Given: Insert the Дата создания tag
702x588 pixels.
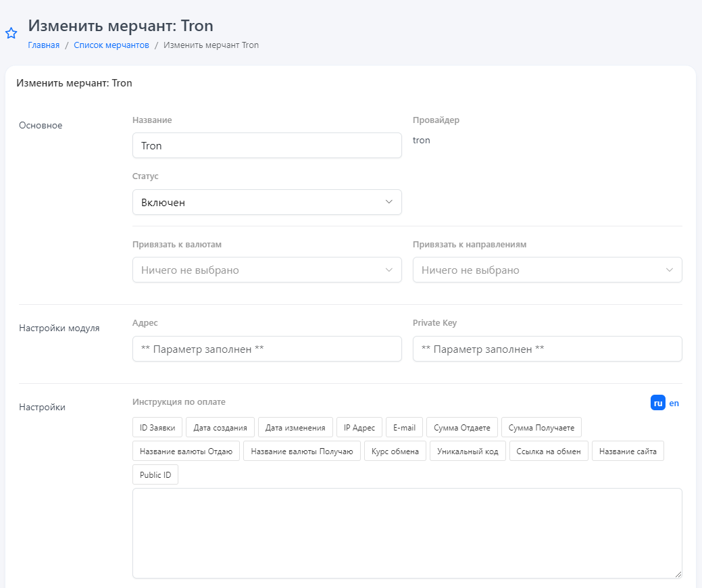Looking at the screenshot, I should pyautogui.click(x=220, y=428).
